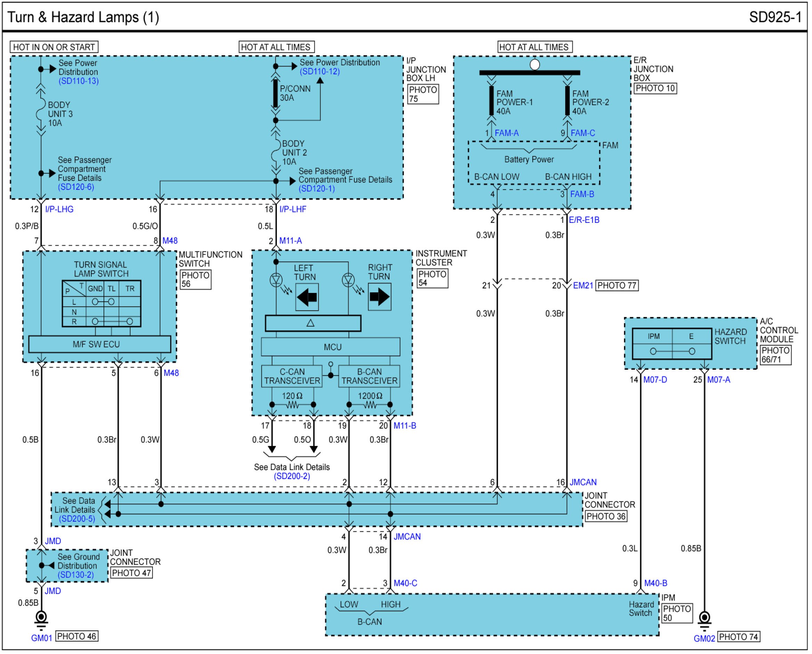
Task: Click the right turn LED lamp symbol
Action: coord(348,280)
